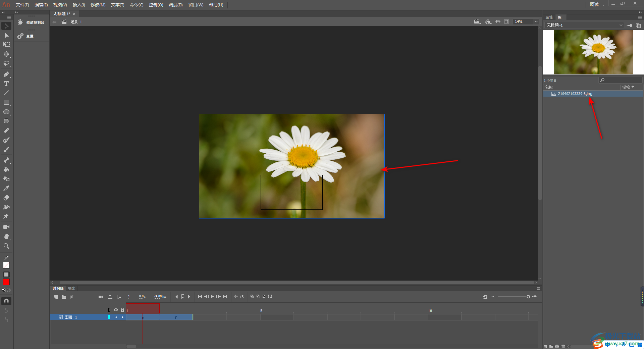The height and width of the screenshot is (349, 644).
Task: Go to first frame button
Action: [200, 297]
